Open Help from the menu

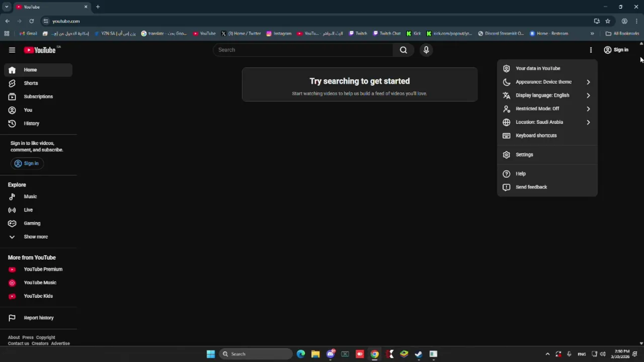point(547,173)
